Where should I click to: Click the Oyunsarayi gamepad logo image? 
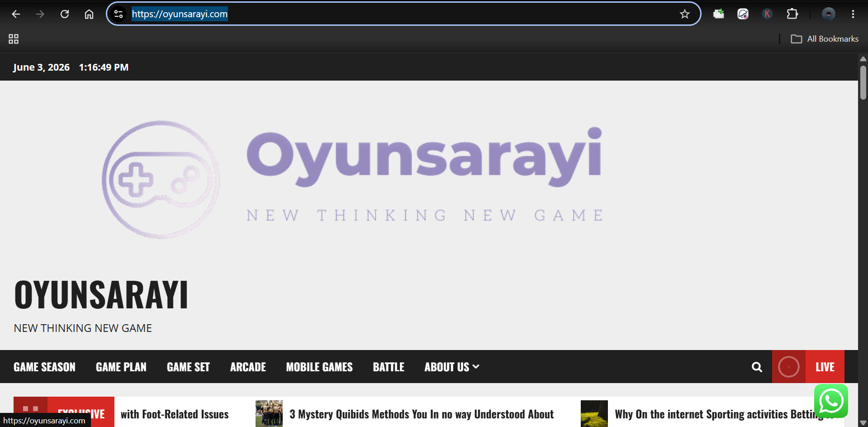(353, 179)
